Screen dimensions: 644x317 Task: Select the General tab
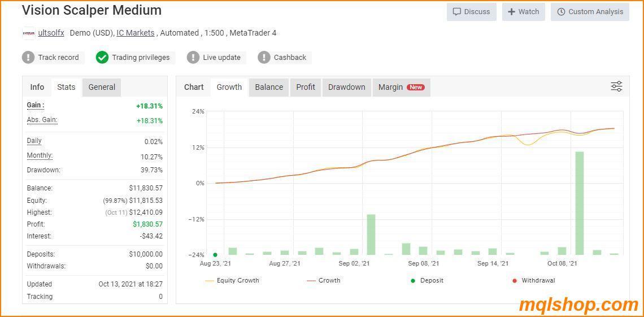pos(102,87)
